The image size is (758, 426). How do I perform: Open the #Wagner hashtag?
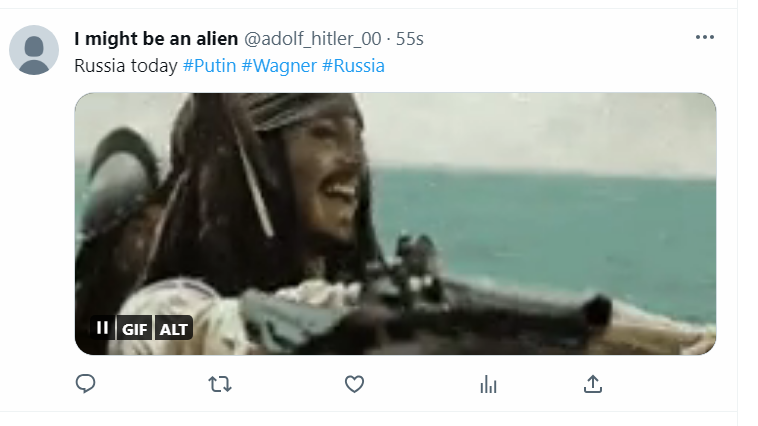click(279, 66)
